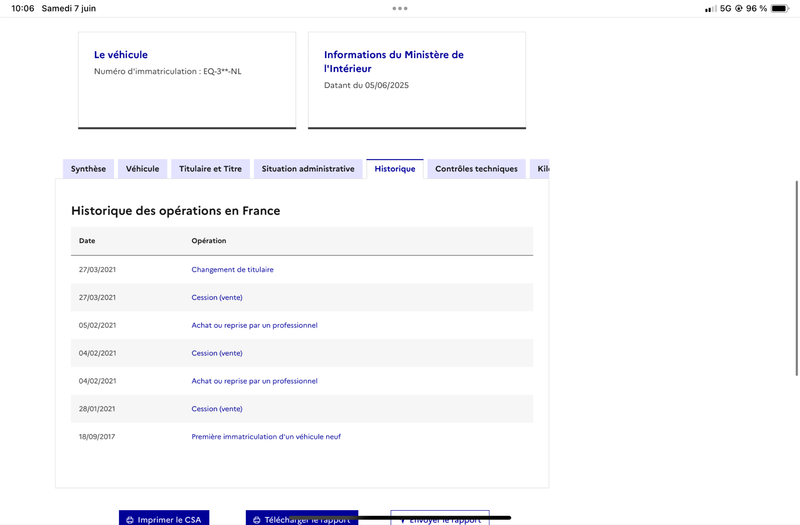The height and width of the screenshot is (525, 800).
Task: Open 'Achat ou reprise par un professionnel' of 04/02/2021
Action: point(254,381)
